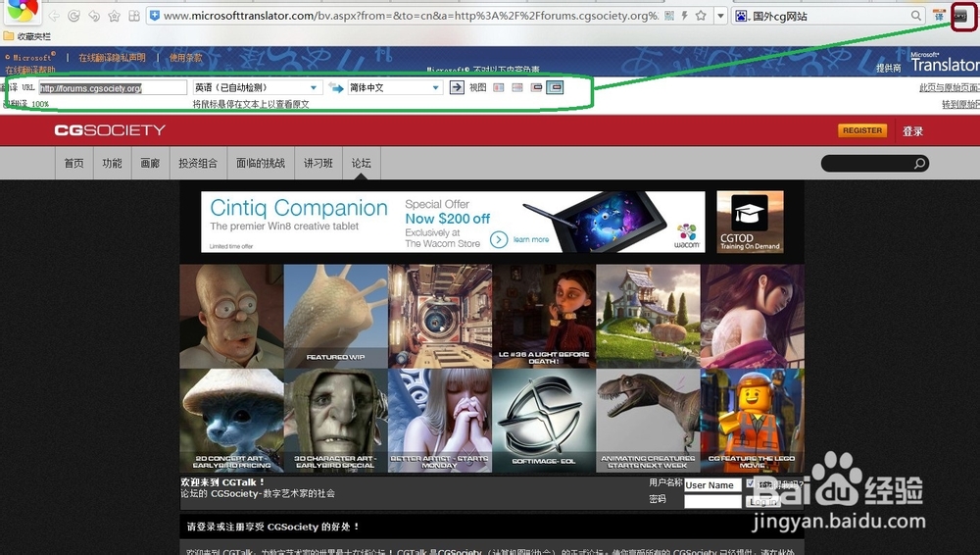Open the 首页 nav item
Viewport: 980px width, 555px height.
click(x=73, y=164)
